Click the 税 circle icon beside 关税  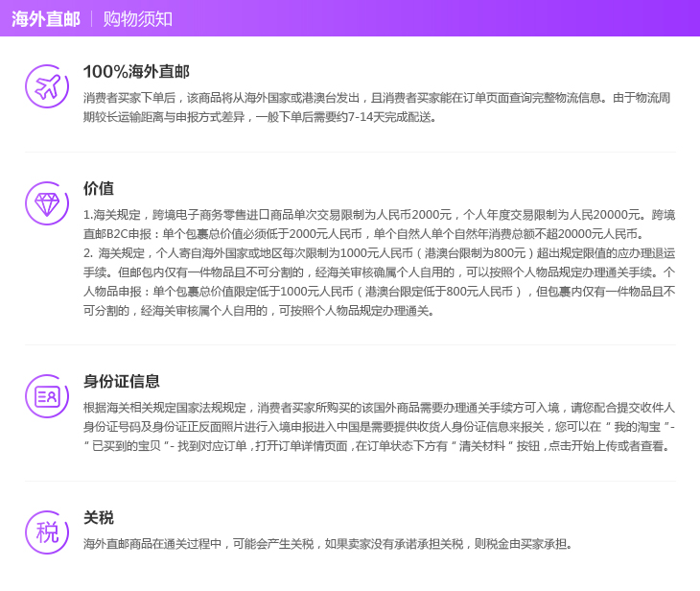[x=47, y=532]
